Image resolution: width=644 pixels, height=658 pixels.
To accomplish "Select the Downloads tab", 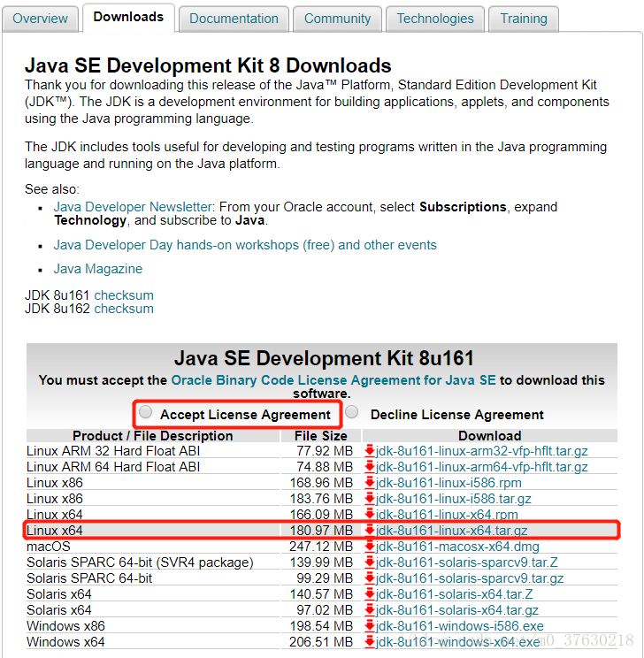I will pyautogui.click(x=128, y=17).
